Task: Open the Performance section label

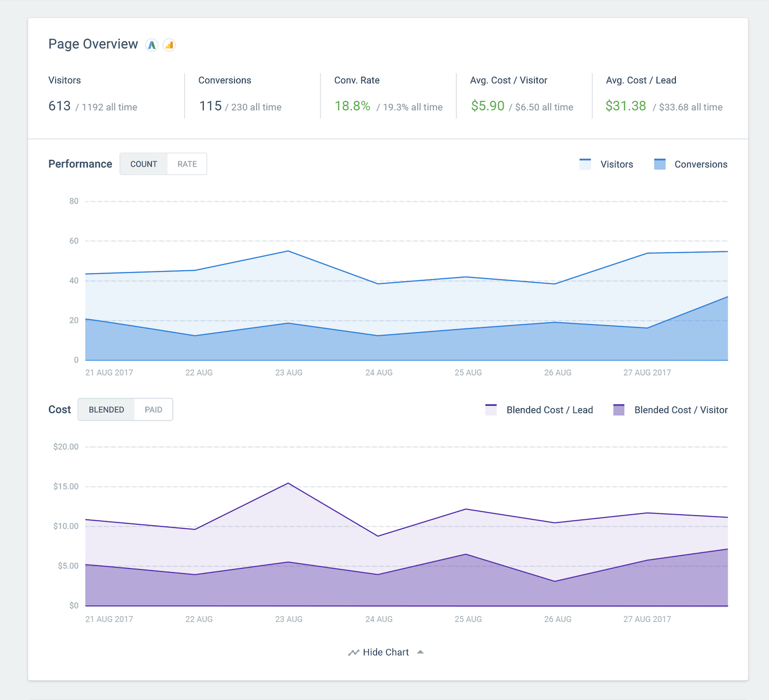Action: [x=80, y=164]
